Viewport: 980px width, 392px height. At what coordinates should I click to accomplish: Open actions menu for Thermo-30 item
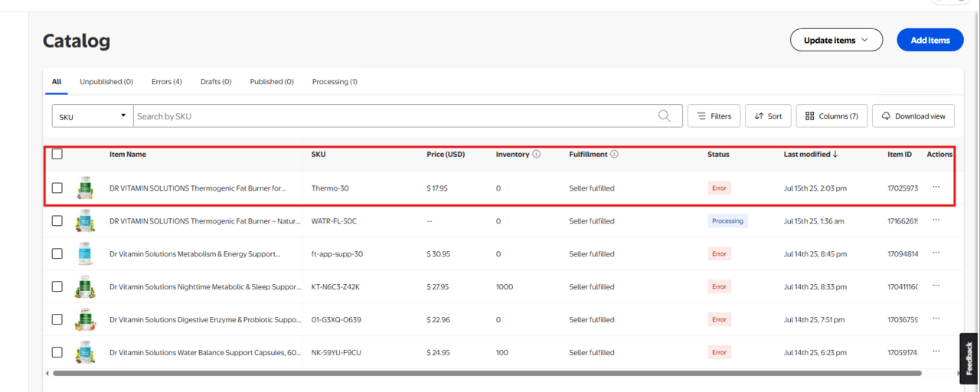tap(936, 188)
